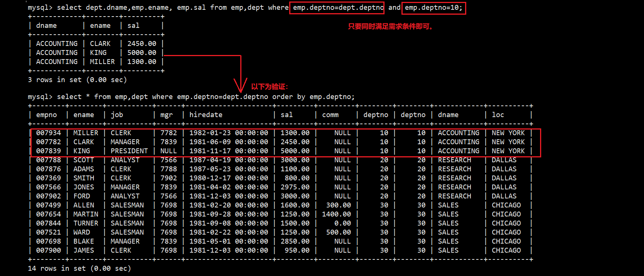Image resolution: width=644 pixels, height=276 pixels.
Task: Click empno 007782
Action: (x=49, y=142)
